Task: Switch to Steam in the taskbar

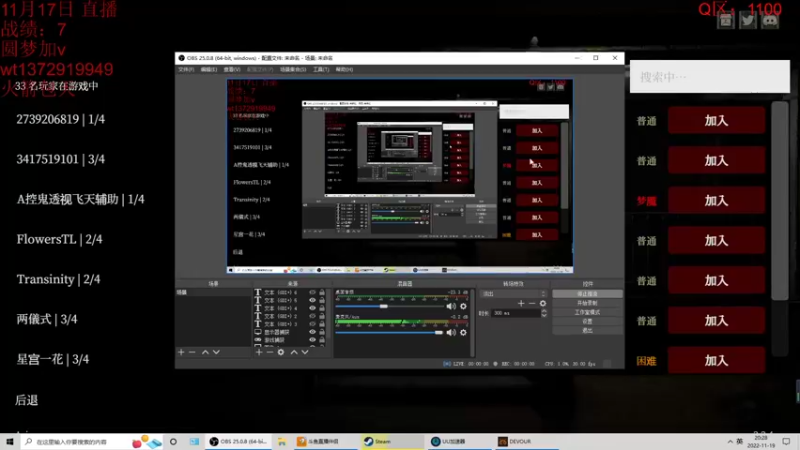Action: [x=391, y=441]
